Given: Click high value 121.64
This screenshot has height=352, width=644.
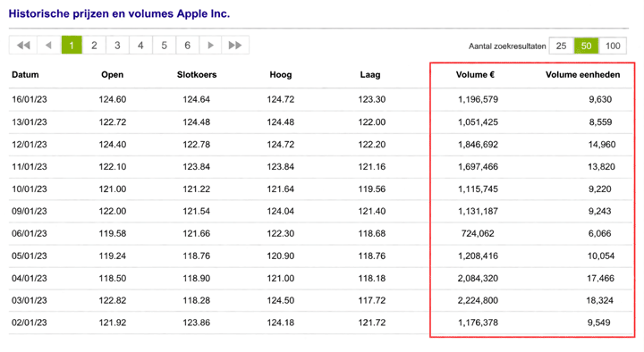Looking at the screenshot, I should click(281, 189).
